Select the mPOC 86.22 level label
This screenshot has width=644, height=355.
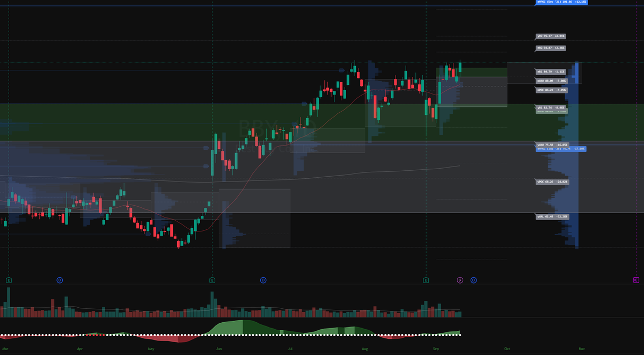pyautogui.click(x=551, y=90)
